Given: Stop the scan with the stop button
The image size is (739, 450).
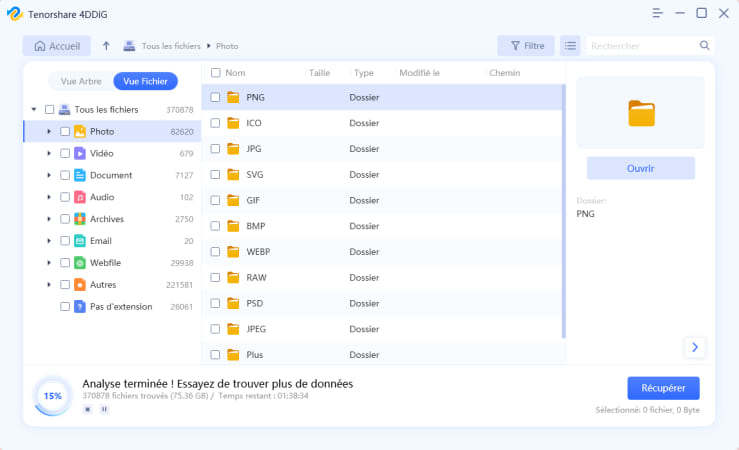Looking at the screenshot, I should tap(88, 409).
